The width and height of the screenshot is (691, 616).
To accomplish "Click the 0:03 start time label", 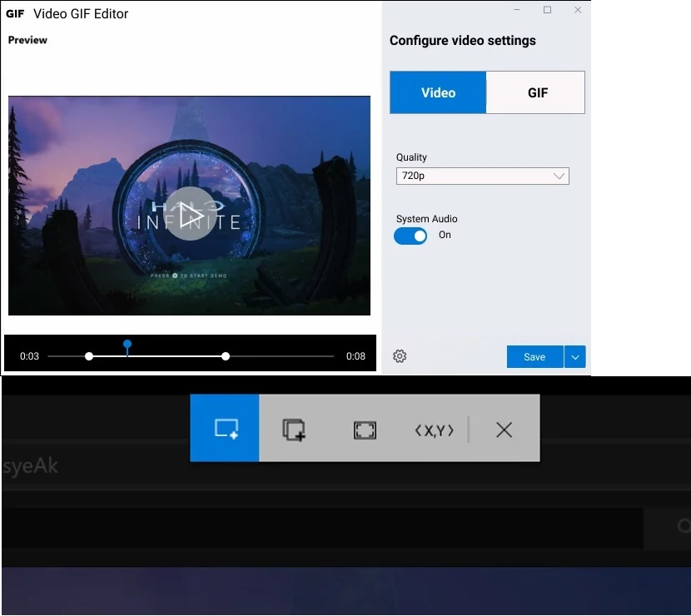I will tap(29, 356).
